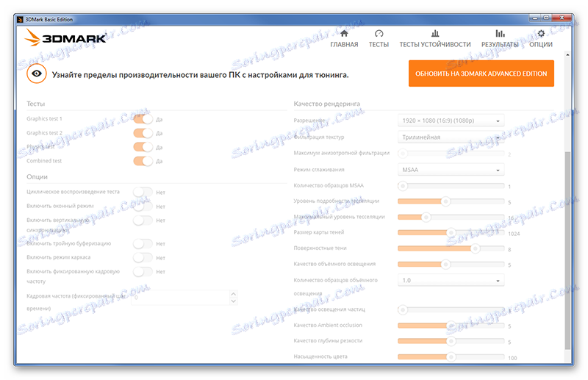Click the Качество рендеринга heading
Viewport: 588px width, 380px height.
tap(326, 104)
